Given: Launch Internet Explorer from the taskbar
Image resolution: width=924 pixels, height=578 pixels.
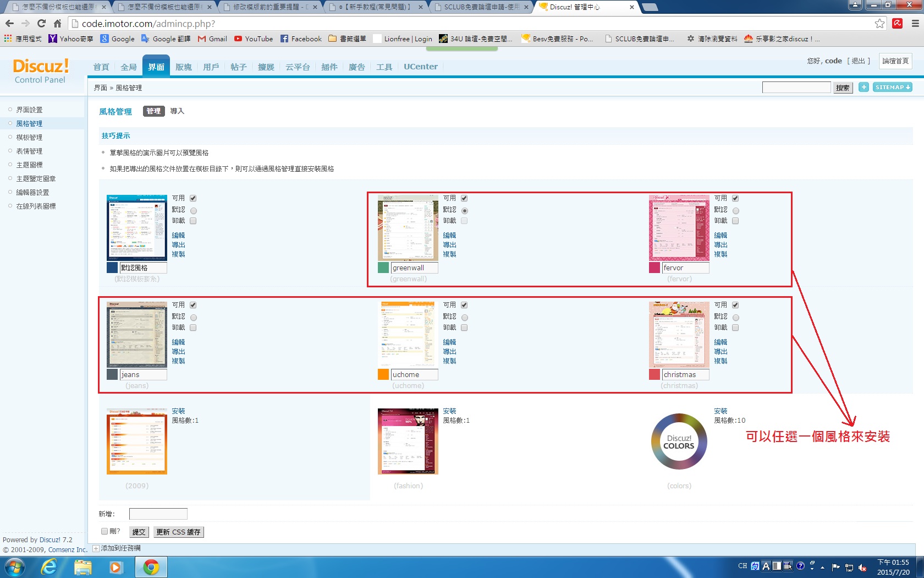Looking at the screenshot, I should pos(49,567).
